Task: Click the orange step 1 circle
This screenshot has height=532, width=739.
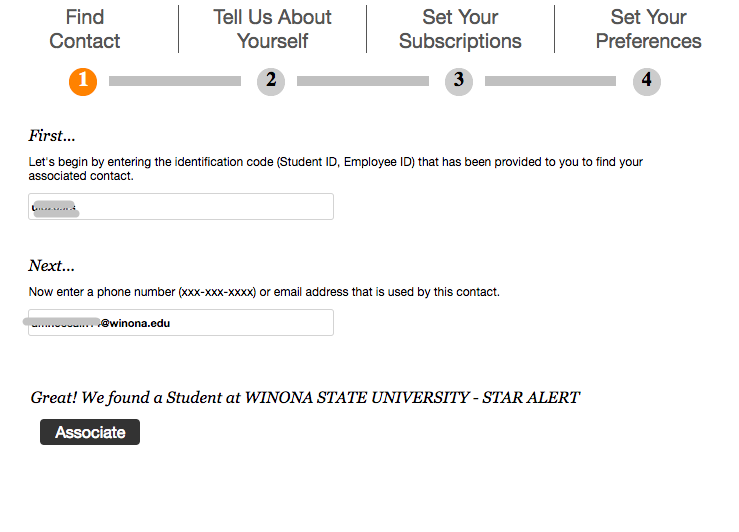Action: 83,81
